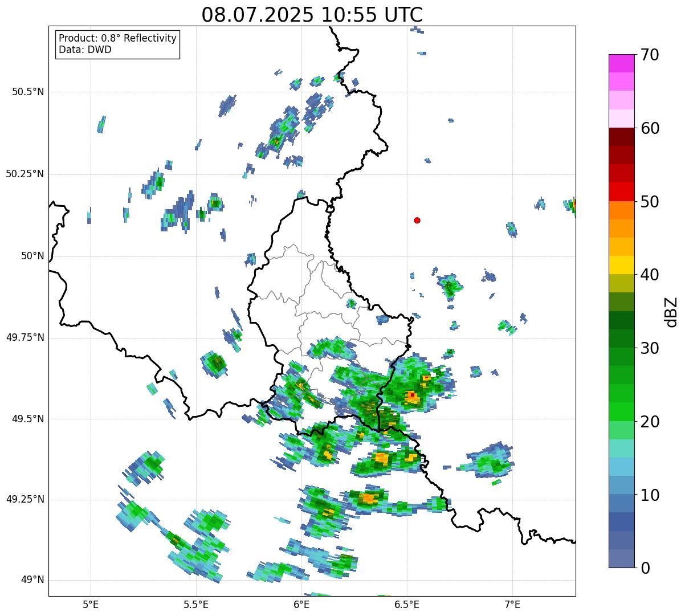Click the dBZ colorbar axis label
This screenshot has width=685, height=616.
(x=671, y=311)
